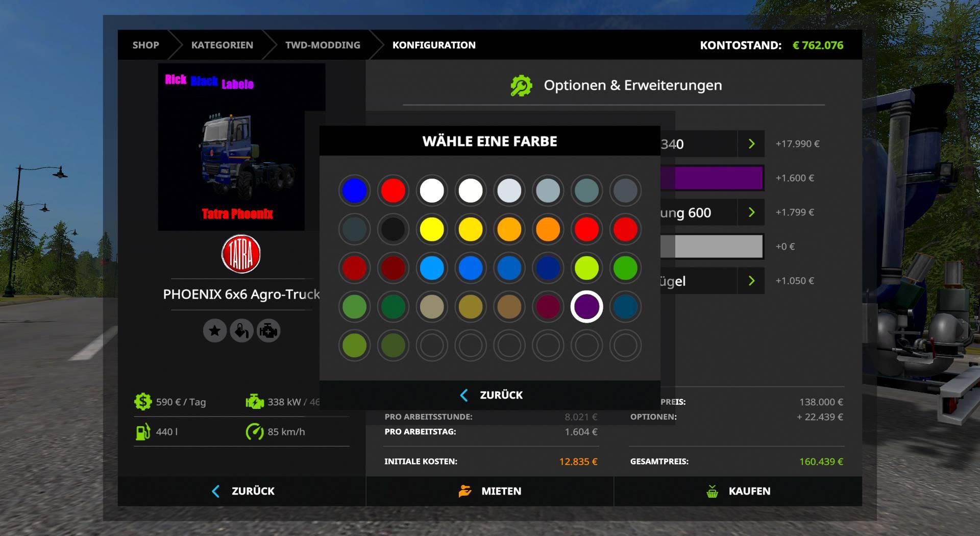This screenshot has width=980, height=536.
Task: Cycle the '+1.050 €' option arrow
Action: 751,281
